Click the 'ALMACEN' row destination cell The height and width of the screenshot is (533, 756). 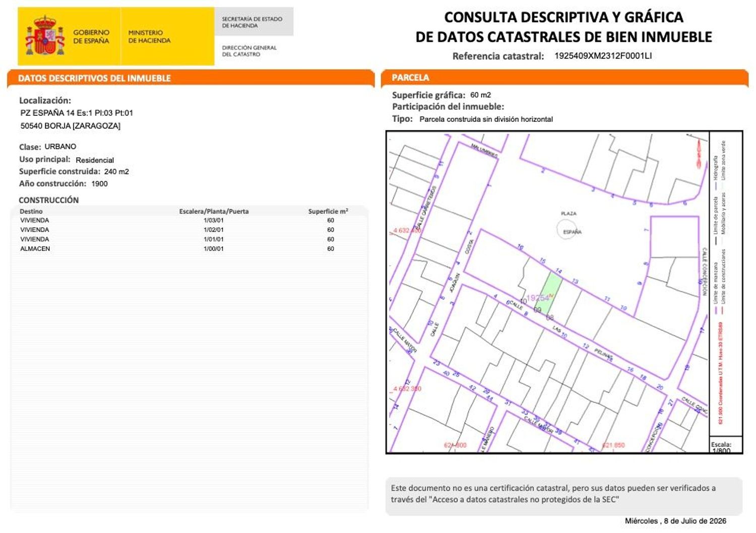(x=35, y=249)
